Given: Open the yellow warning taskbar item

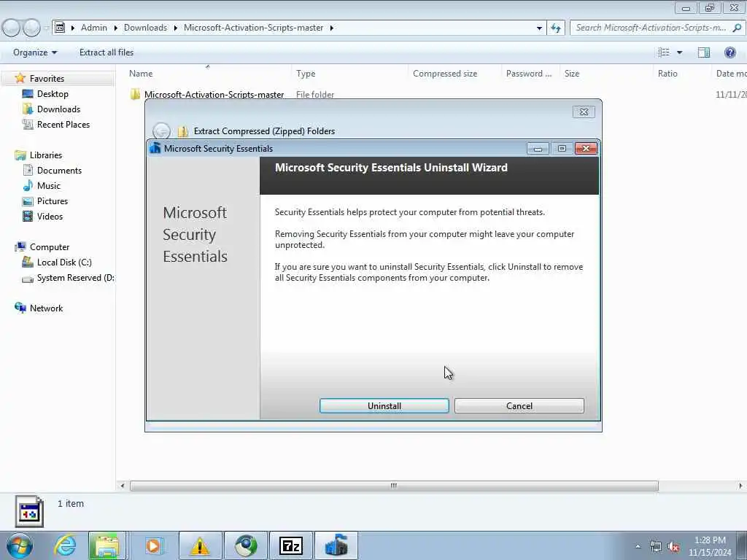Looking at the screenshot, I should (200, 545).
